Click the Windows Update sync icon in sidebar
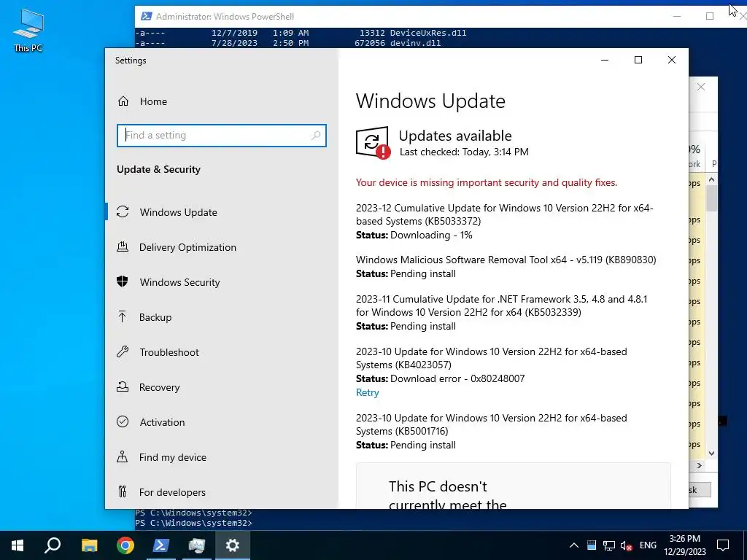The image size is (747, 560). [123, 212]
